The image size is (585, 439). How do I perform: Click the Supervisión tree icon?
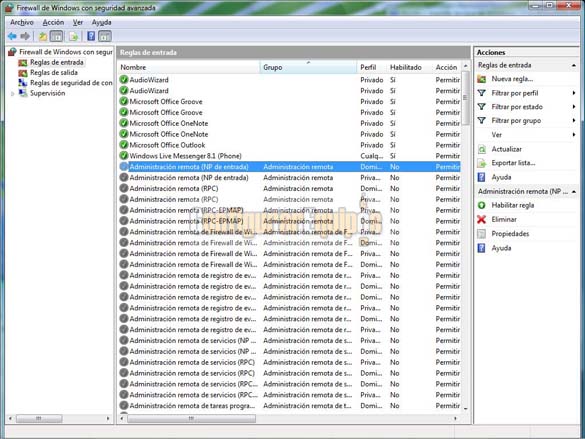[x=23, y=93]
